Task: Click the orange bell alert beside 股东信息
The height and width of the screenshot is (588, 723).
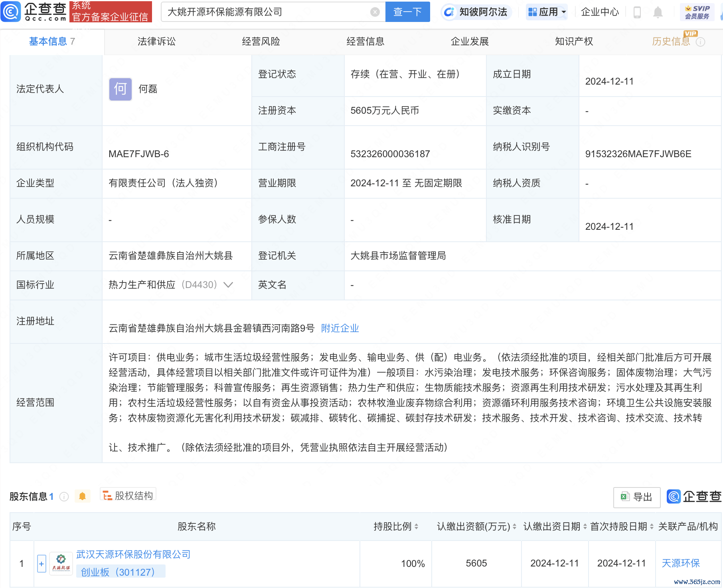Action: (x=82, y=496)
